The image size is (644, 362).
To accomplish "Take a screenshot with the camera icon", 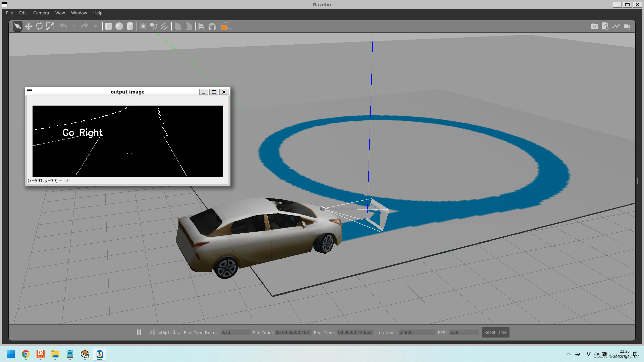I will (x=594, y=26).
